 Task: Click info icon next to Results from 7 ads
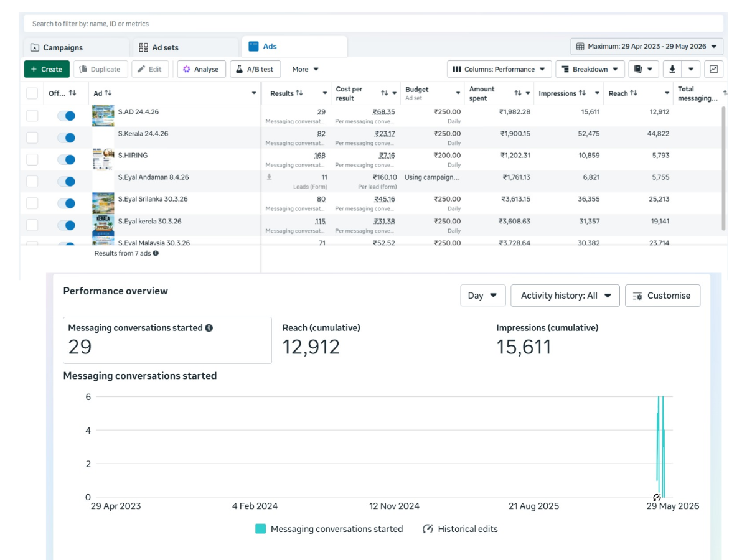(156, 253)
